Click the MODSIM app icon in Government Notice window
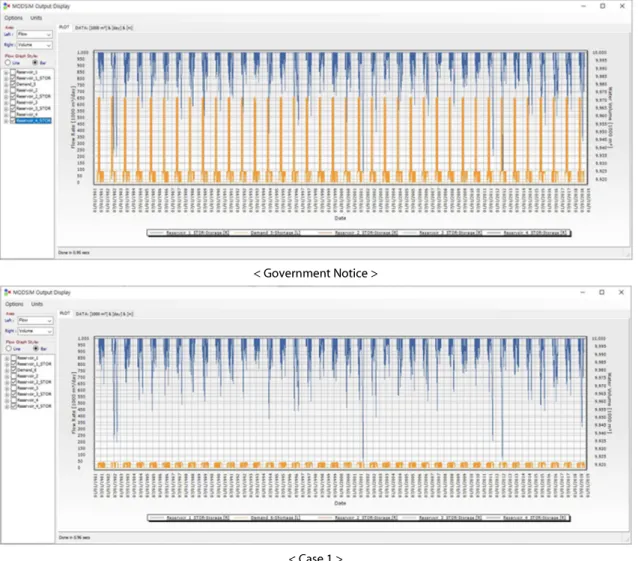Image resolution: width=638 pixels, height=561 pixels. [7, 6]
